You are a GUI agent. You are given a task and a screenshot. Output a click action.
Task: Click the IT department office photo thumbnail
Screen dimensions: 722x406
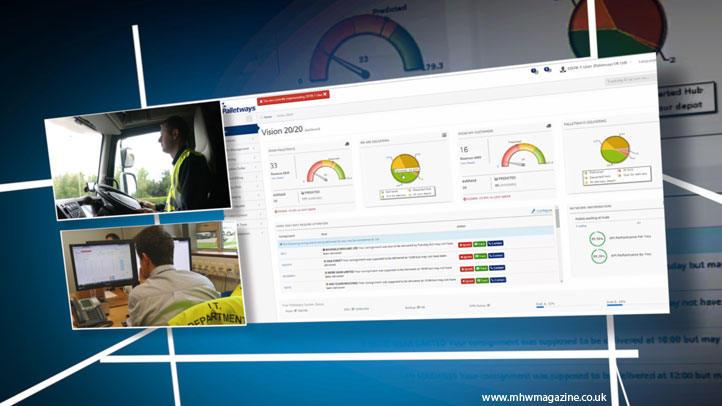(153, 275)
